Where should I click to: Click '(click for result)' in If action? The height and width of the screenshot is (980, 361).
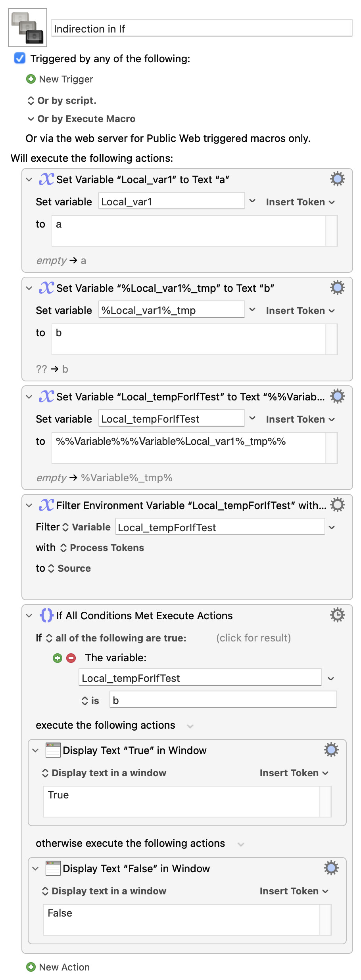click(253, 638)
